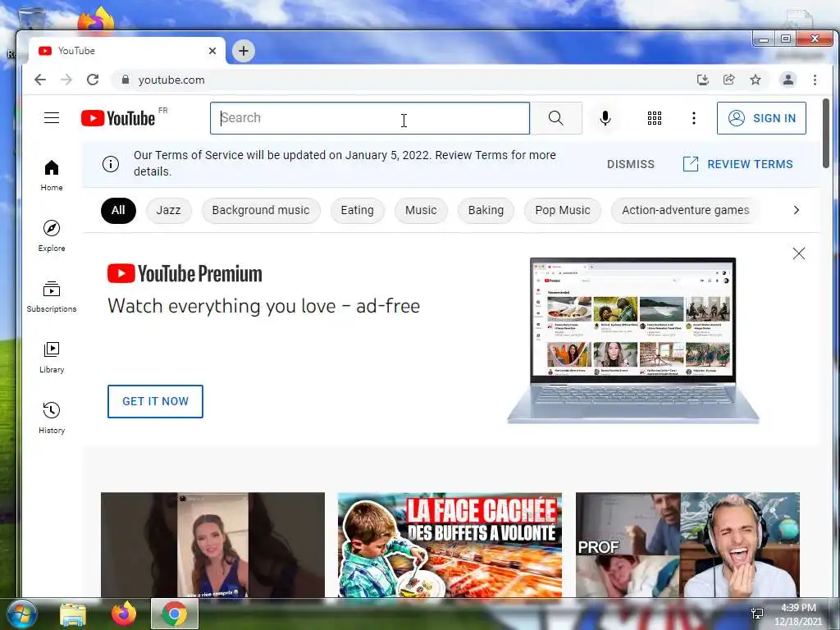This screenshot has width=840, height=630.
Task: Open Subscriptions in the sidebar
Action: [x=52, y=297]
